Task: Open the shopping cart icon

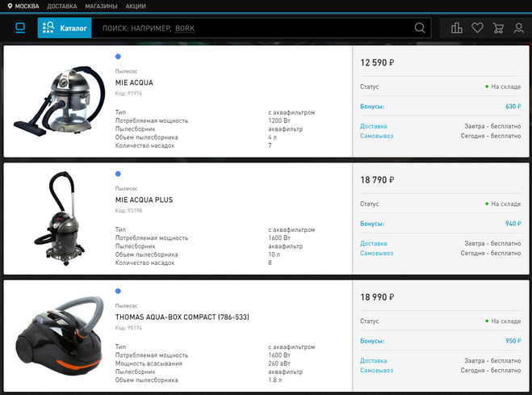Action: (x=498, y=27)
